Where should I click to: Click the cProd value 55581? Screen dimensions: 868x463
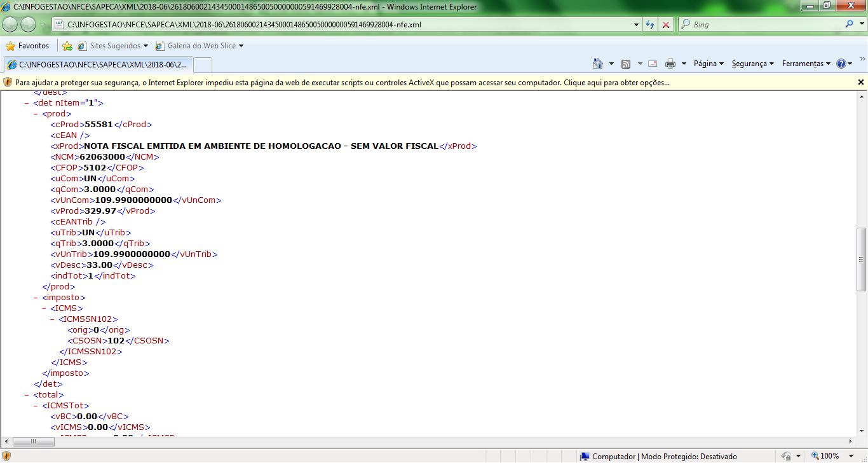pos(98,124)
